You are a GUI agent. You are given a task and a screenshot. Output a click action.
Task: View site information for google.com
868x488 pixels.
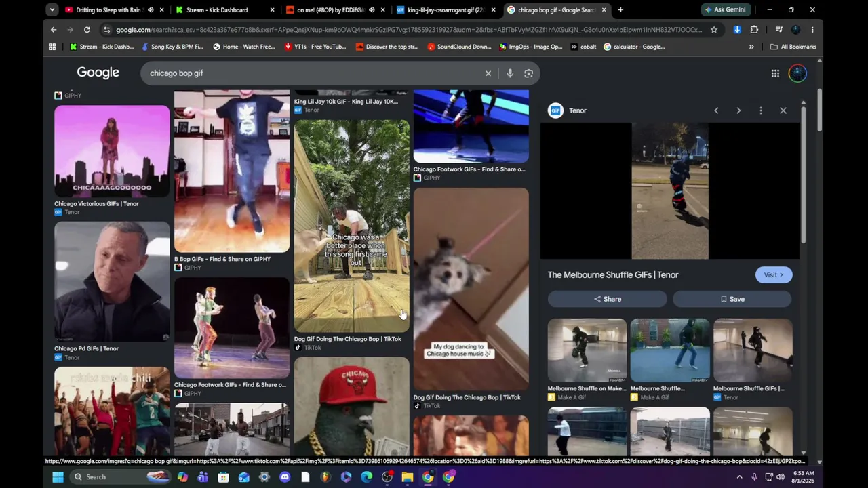tap(106, 30)
